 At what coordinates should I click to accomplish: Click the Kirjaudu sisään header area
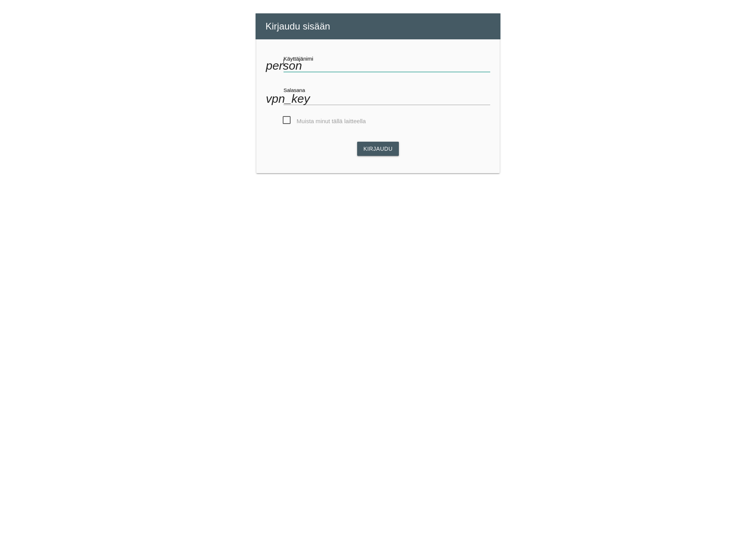tap(378, 26)
